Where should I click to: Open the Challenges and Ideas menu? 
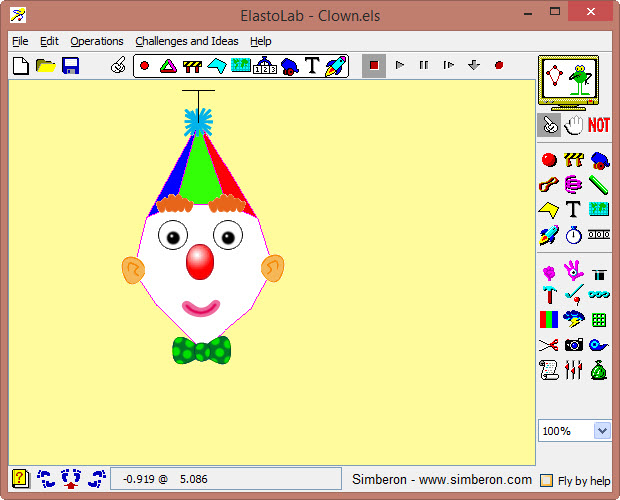point(187,41)
